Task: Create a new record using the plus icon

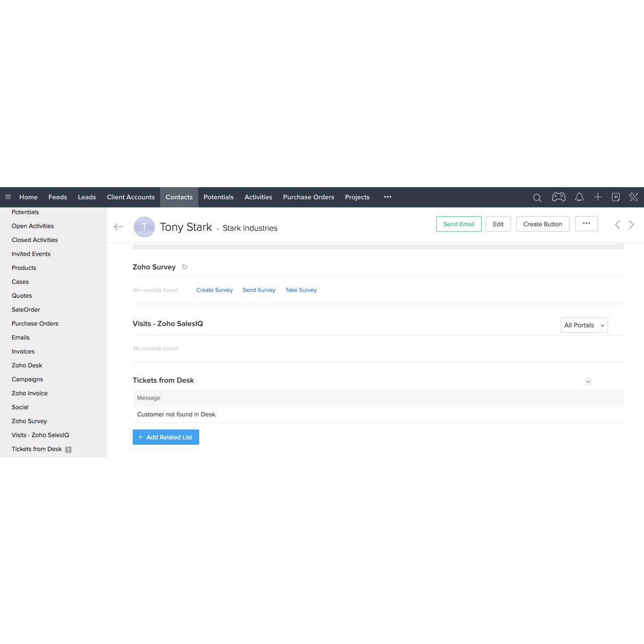Action: point(598,197)
